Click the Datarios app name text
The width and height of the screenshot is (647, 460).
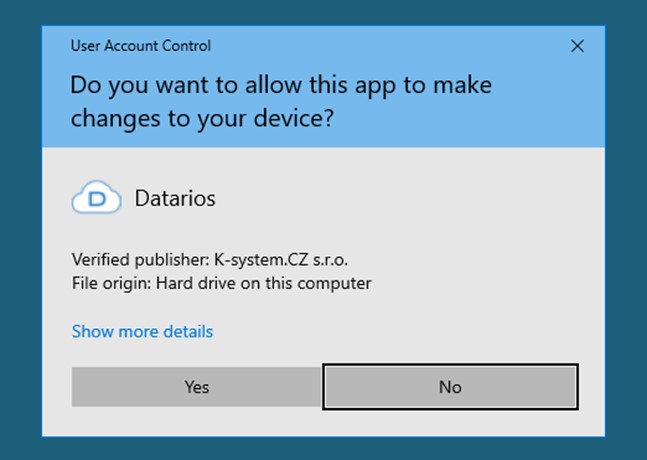coord(175,198)
